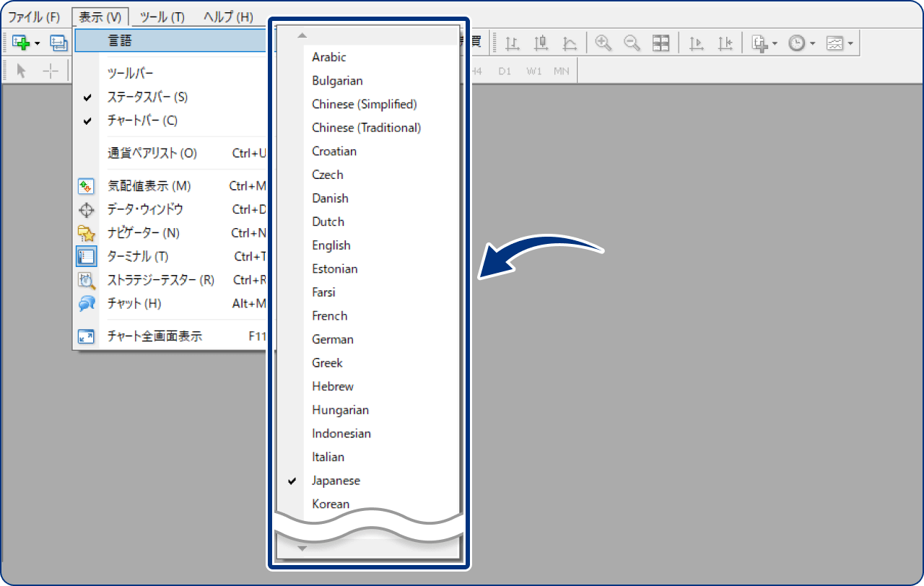Click the New Chart icon in toolbar
The image size is (924, 586).
(x=20, y=43)
